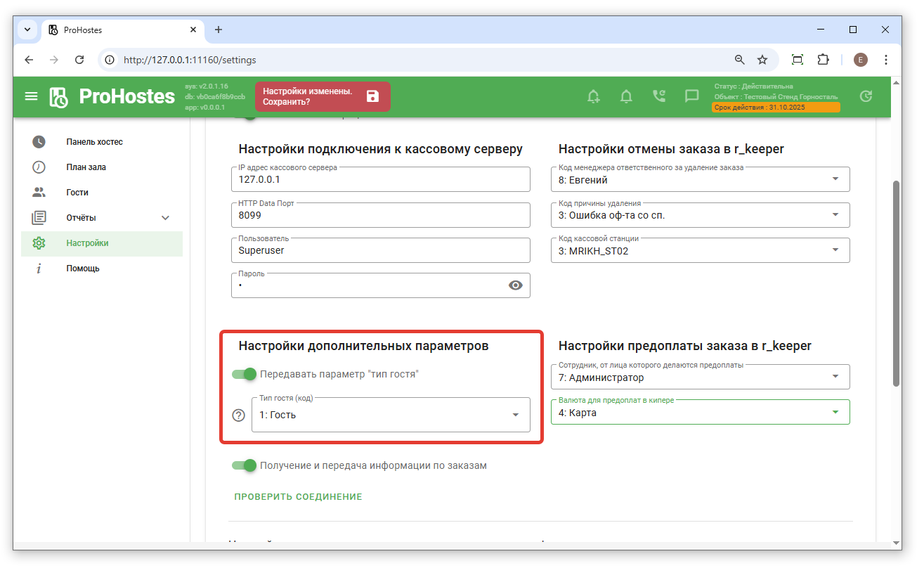Click the add notification bell icon
The image size is (924, 568).
594,96
